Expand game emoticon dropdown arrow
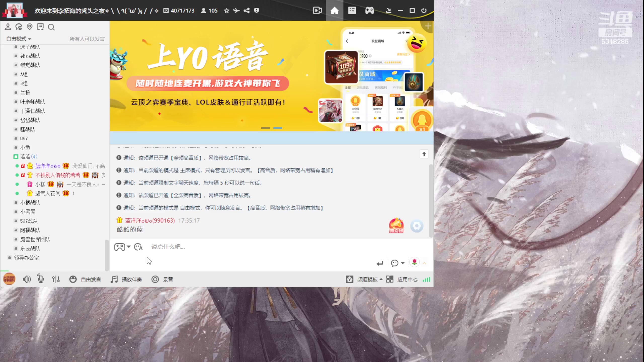This screenshot has height=362, width=644. (x=129, y=247)
